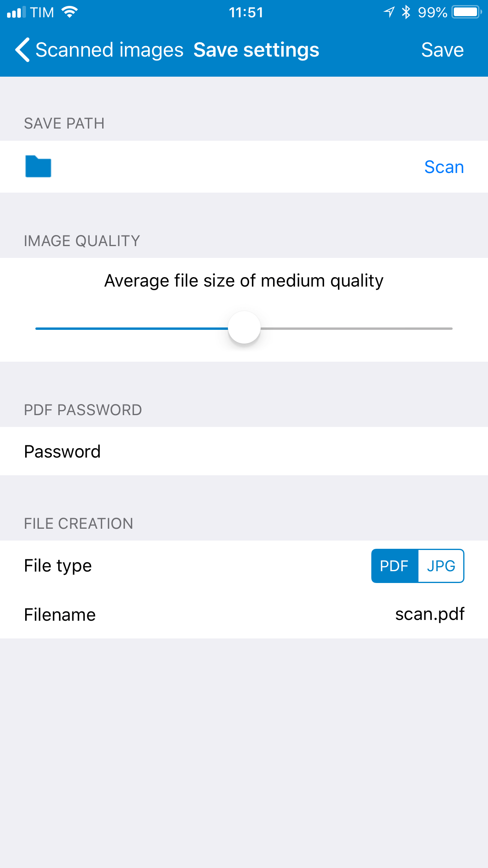Tap the Bluetooth status icon

pyautogui.click(x=406, y=12)
